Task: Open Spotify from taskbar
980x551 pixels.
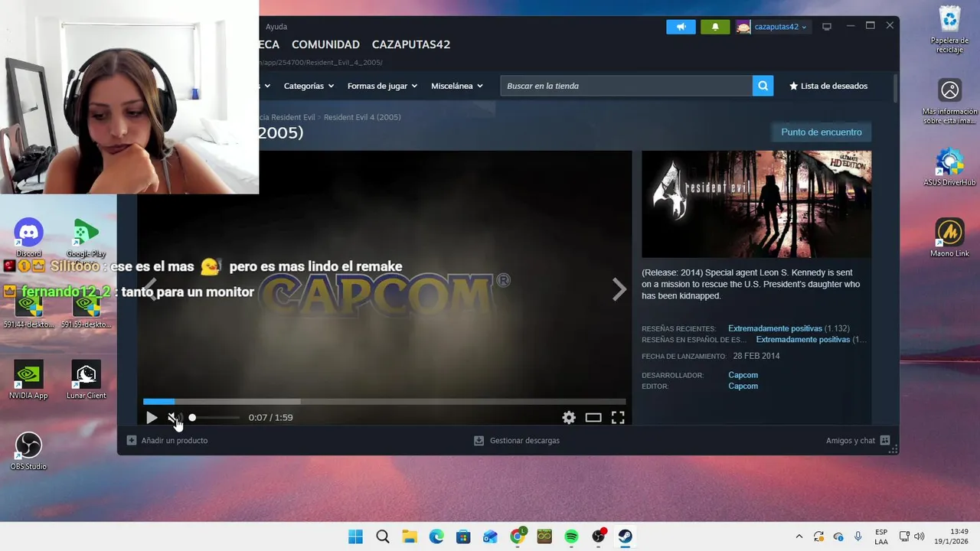Action: coord(571,536)
